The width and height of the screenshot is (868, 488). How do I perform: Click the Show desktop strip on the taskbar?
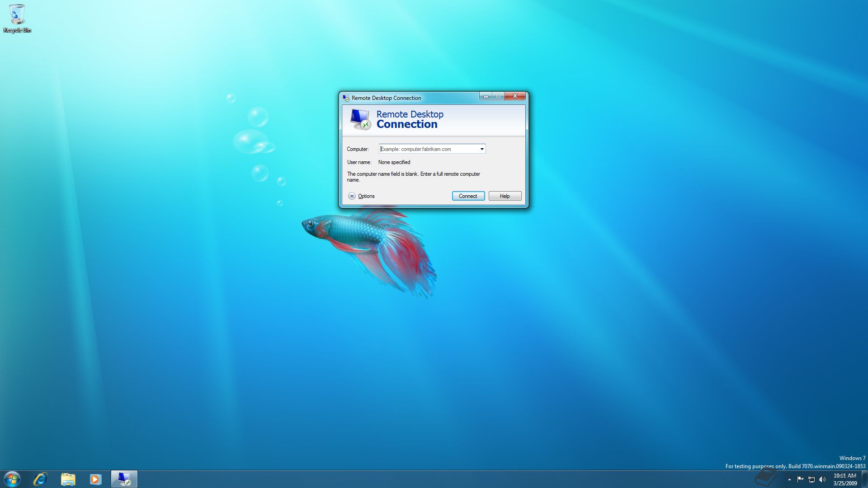(x=864, y=479)
